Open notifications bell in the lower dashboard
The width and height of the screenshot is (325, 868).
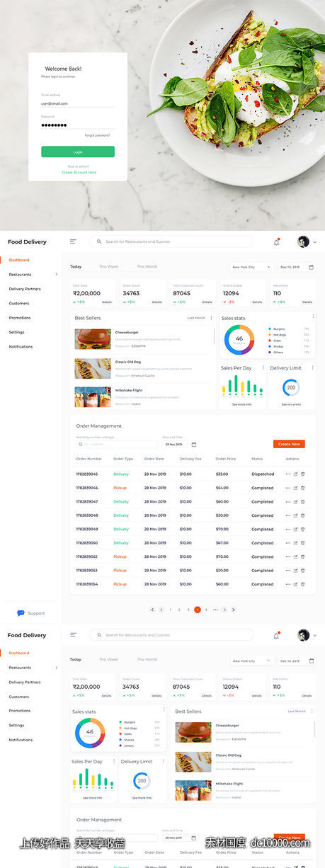point(276,636)
